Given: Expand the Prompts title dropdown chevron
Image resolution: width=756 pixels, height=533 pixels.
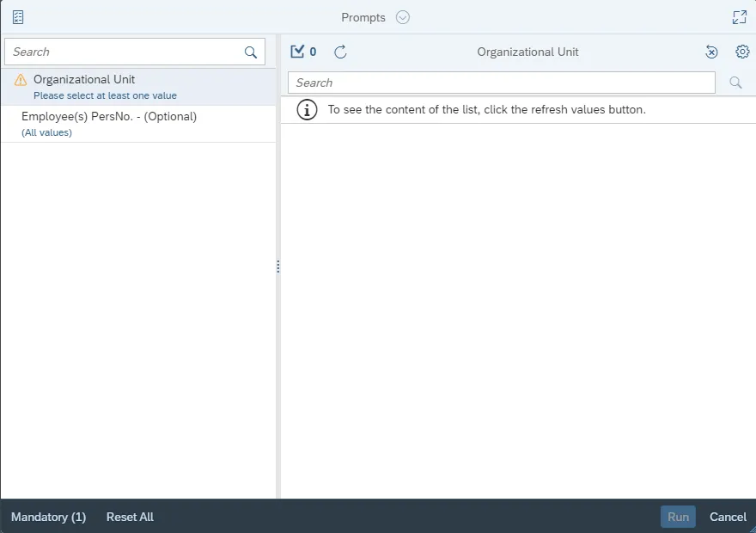Looking at the screenshot, I should tap(403, 17).
